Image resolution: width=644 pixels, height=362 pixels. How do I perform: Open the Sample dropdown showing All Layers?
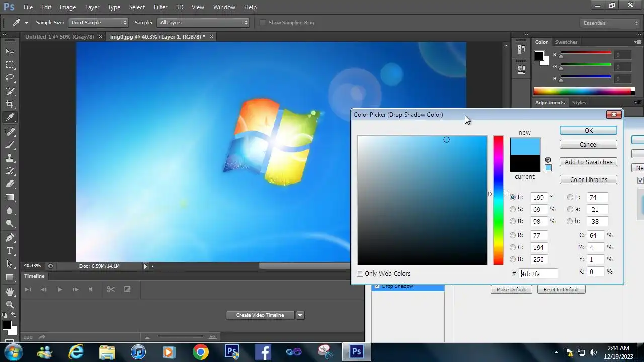click(203, 23)
